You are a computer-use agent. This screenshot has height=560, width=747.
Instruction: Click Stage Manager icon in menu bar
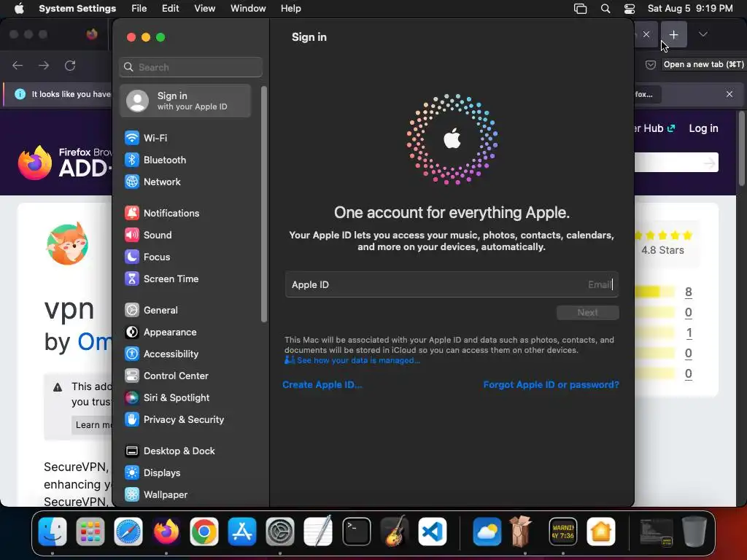[x=580, y=9]
